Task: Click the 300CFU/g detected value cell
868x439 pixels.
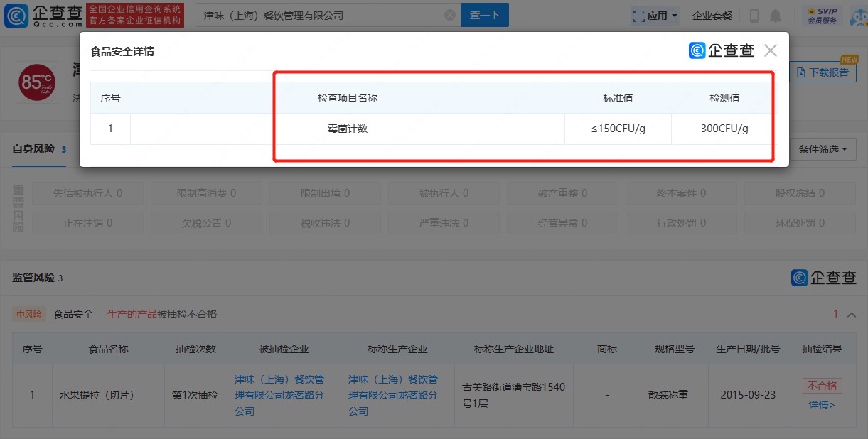Action: (x=724, y=129)
